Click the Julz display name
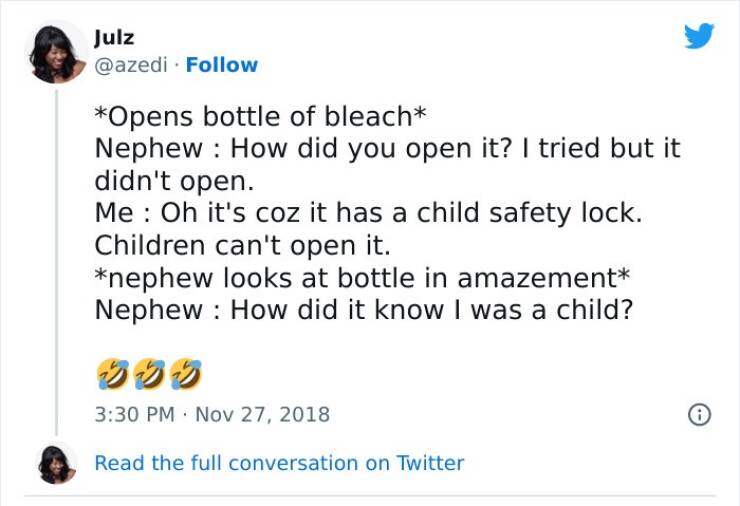The height and width of the screenshot is (506, 740). pos(112,38)
